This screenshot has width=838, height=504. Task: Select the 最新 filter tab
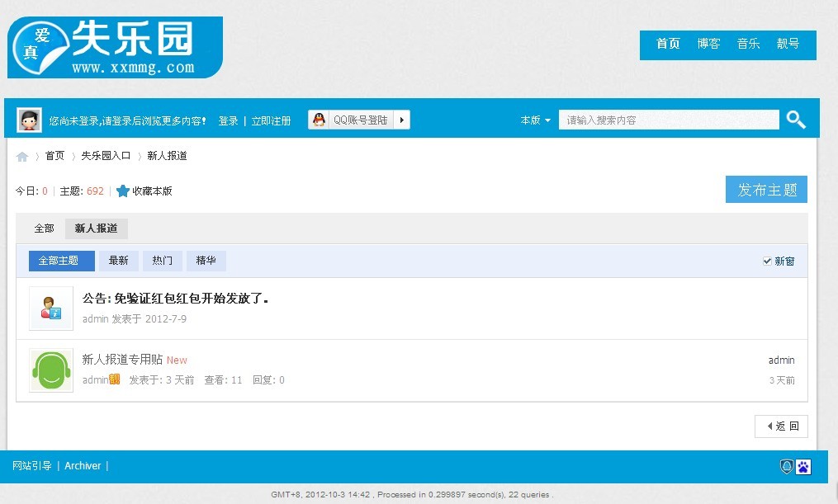point(119,261)
